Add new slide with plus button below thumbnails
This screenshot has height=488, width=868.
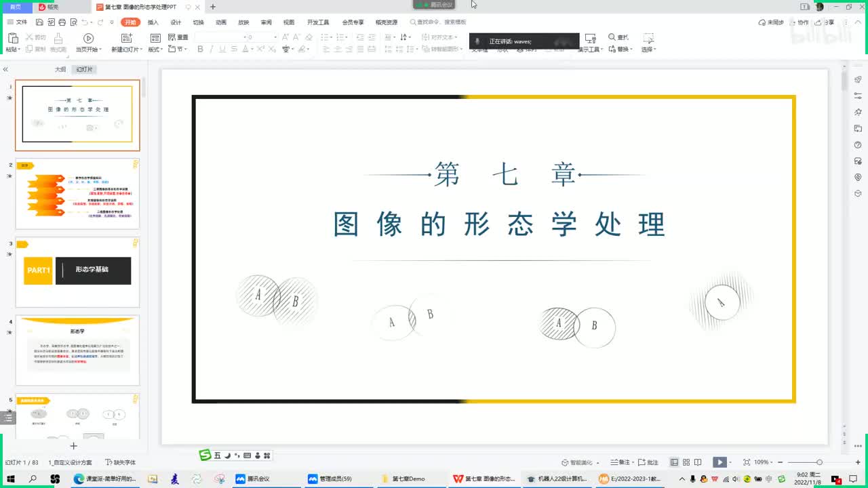[x=74, y=445]
